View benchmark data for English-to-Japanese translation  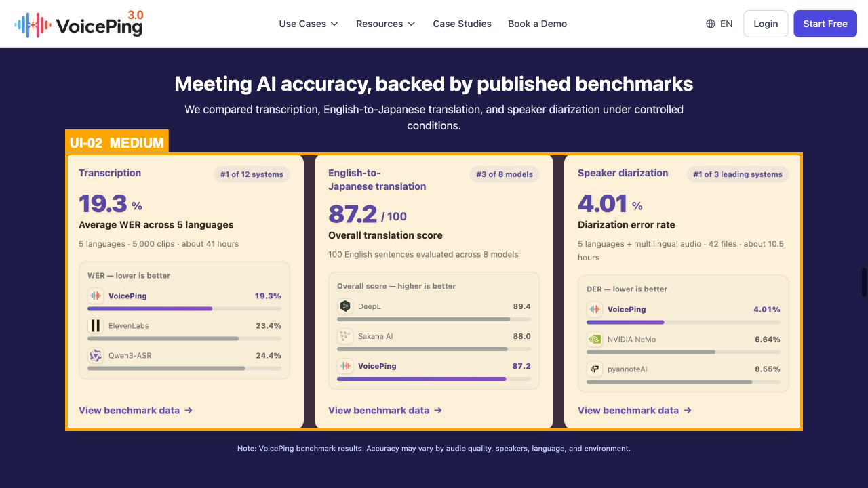click(385, 411)
